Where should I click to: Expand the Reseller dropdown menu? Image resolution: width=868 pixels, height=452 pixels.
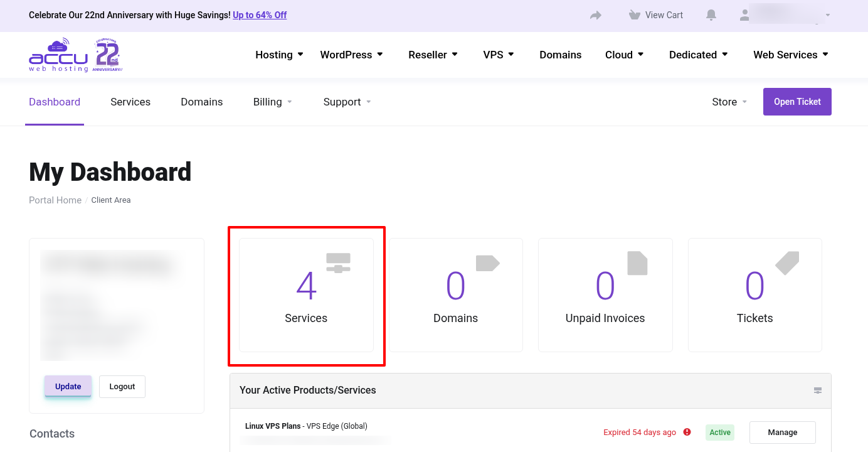tap(433, 55)
